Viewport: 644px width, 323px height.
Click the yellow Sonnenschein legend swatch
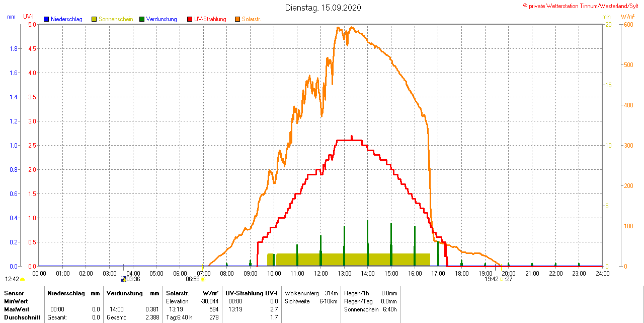click(94, 19)
